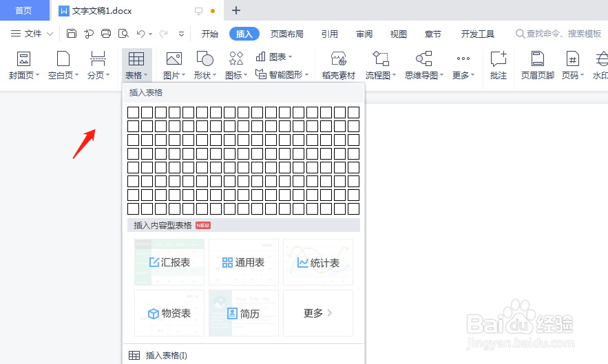
Task: Expand the File (文件) menu chevron
Action: pos(50,34)
